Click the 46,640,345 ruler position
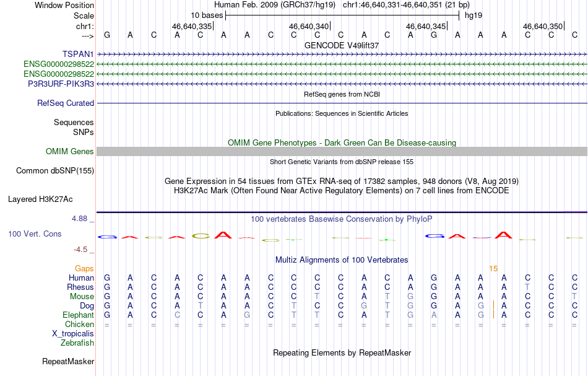 426,26
